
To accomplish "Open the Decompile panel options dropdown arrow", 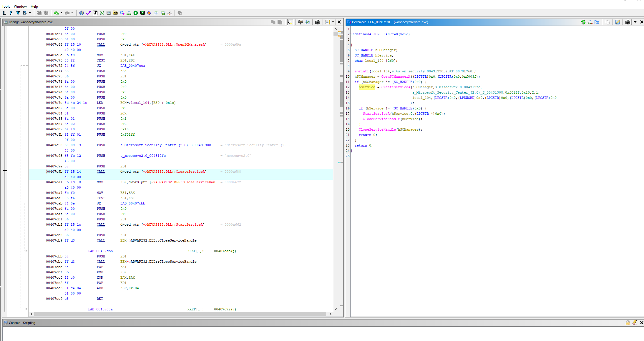I will click(635, 22).
